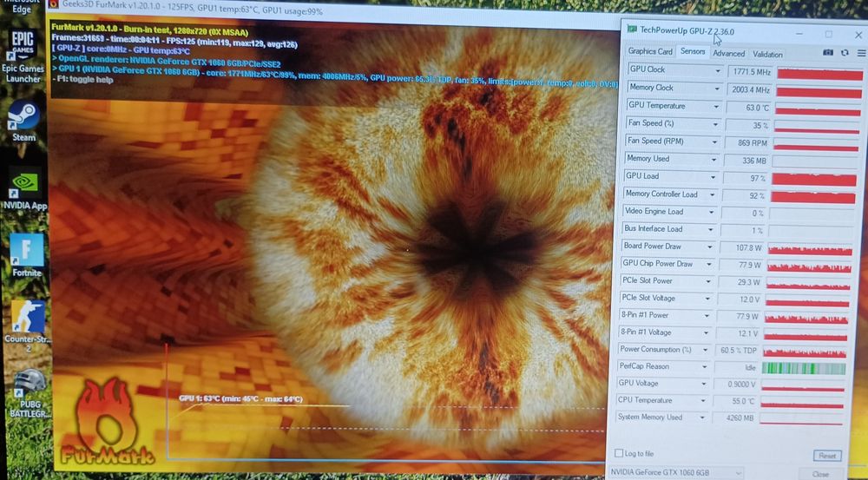Click the FurMark title bar app icon

click(54, 4)
